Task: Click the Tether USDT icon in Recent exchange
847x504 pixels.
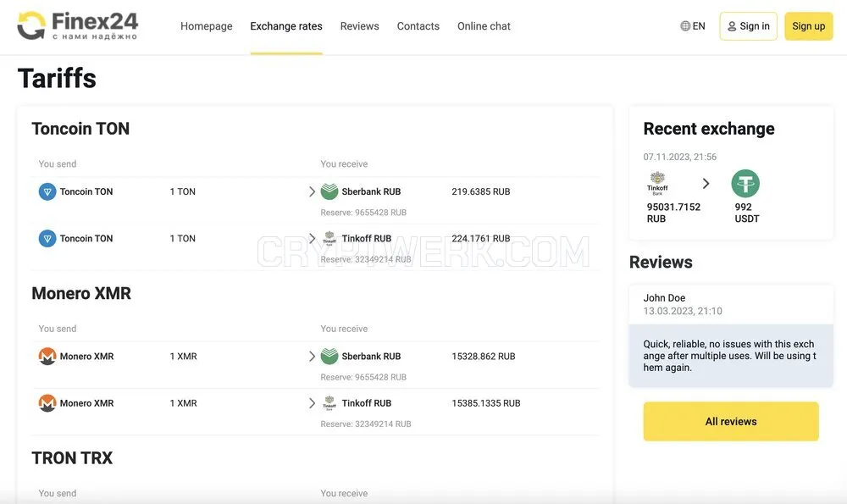Action: click(745, 184)
